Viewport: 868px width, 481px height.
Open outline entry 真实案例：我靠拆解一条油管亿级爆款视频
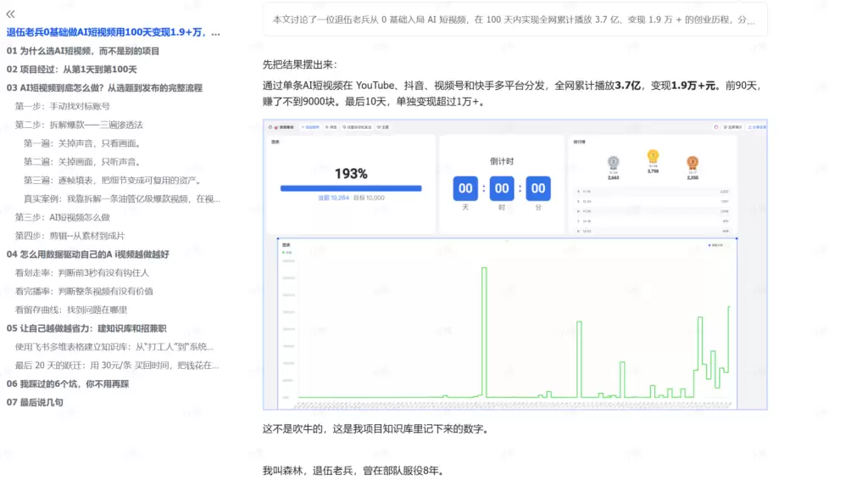(x=122, y=199)
